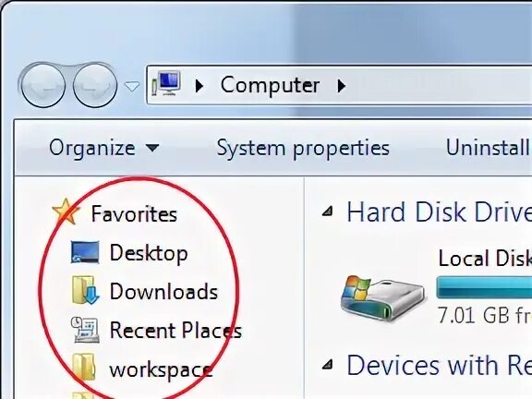The image size is (532, 399).
Task: Click the Computer icon in address bar
Action: [166, 84]
